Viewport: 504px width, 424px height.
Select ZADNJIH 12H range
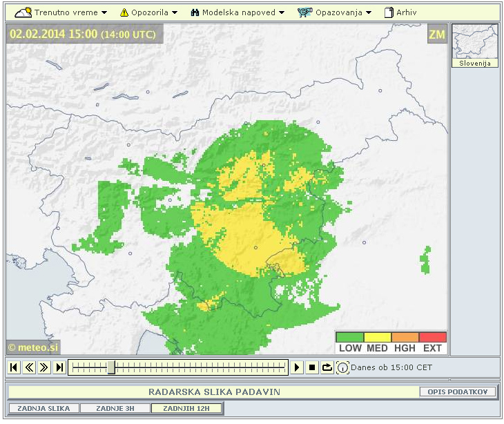(x=186, y=408)
